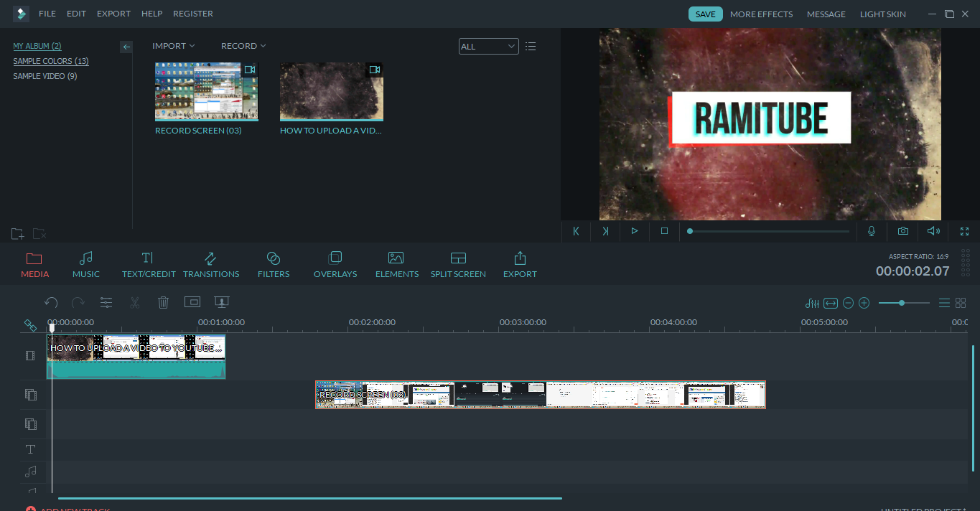The image size is (980, 511).
Task: Open the Export menu
Action: [113, 14]
